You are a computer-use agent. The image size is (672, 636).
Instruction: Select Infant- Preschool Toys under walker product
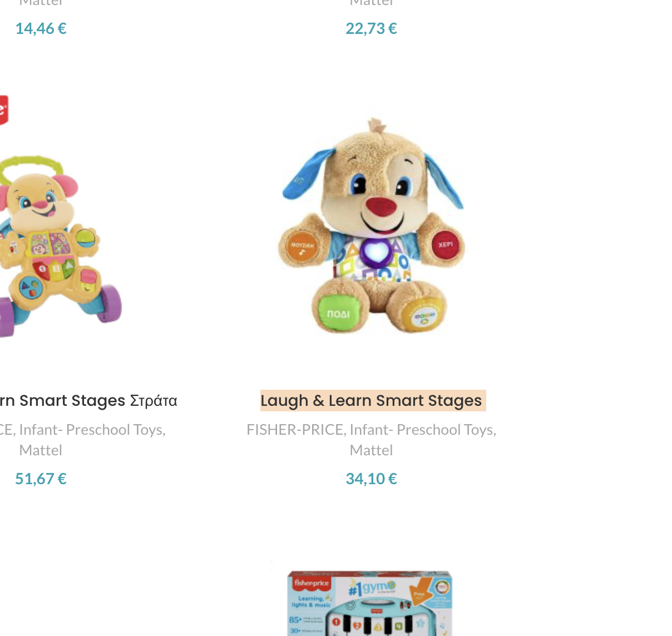click(x=92, y=430)
